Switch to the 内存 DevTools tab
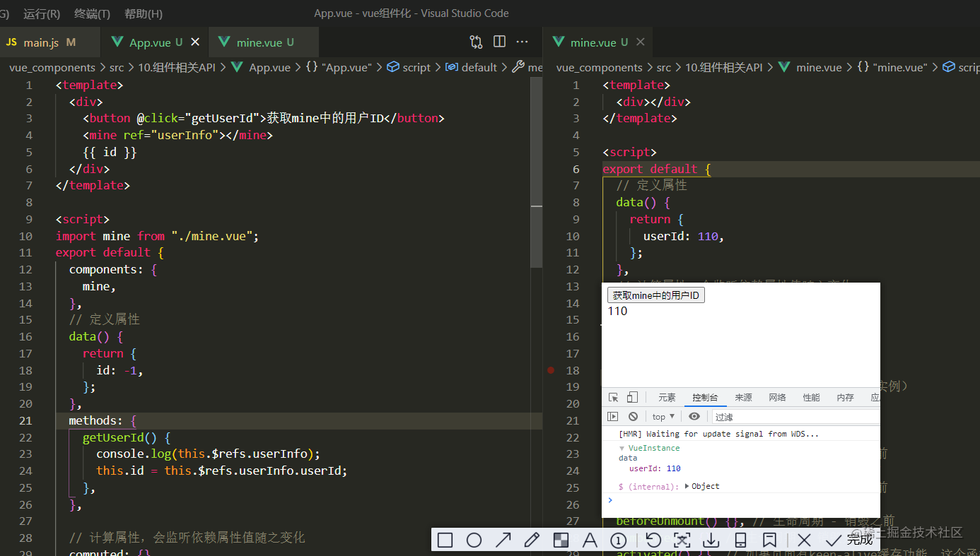This screenshot has height=556, width=980. click(x=845, y=397)
